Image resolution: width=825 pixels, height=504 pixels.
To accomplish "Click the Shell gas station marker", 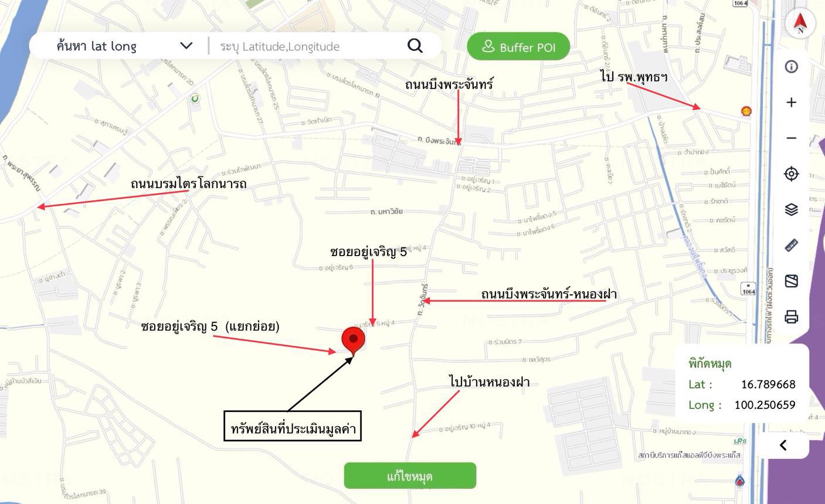I will [746, 111].
